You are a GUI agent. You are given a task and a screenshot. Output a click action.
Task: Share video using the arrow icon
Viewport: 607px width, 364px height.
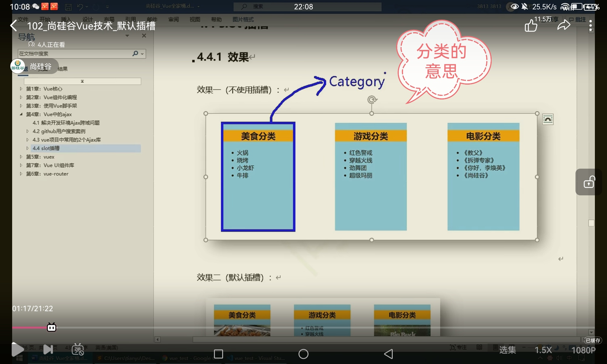tap(564, 25)
